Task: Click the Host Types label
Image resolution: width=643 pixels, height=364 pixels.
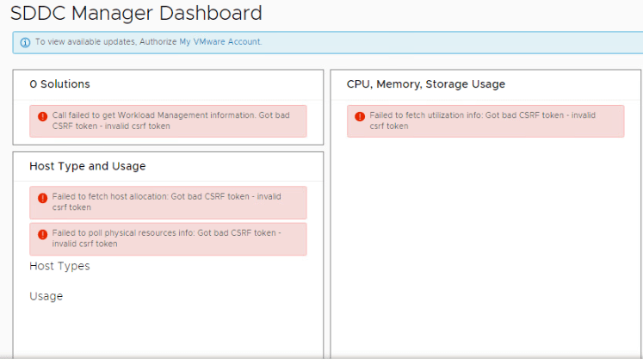Action: tap(59, 267)
